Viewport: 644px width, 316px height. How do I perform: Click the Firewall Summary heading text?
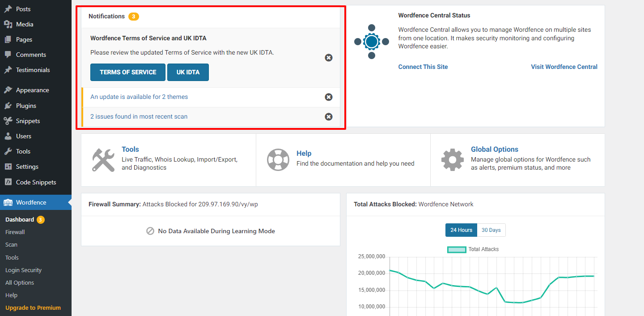tap(114, 204)
